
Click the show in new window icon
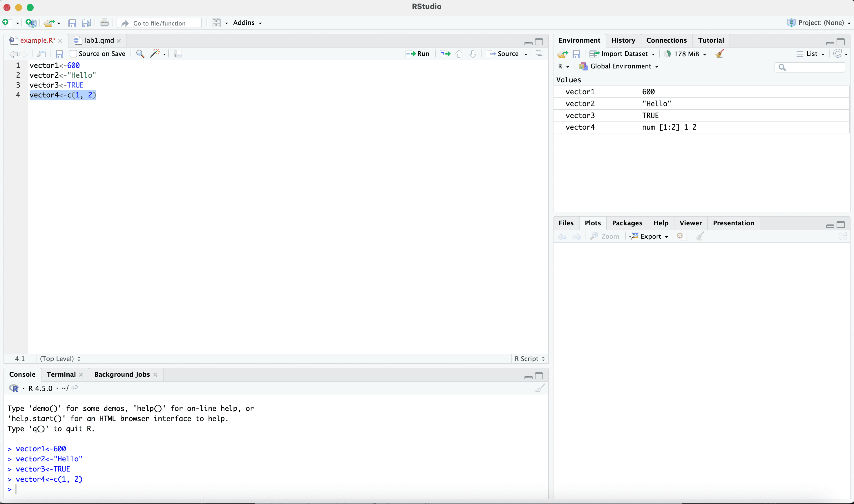click(41, 54)
